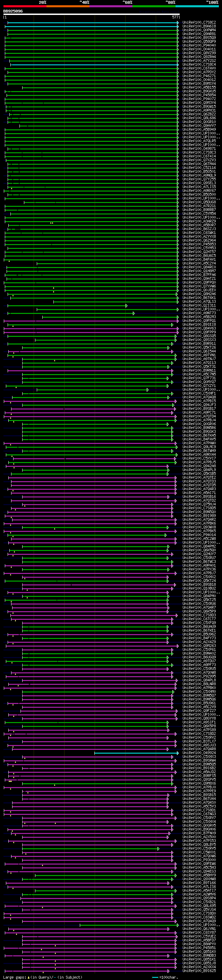Select label UniRef100_Q9M8X6

point(199,784)
